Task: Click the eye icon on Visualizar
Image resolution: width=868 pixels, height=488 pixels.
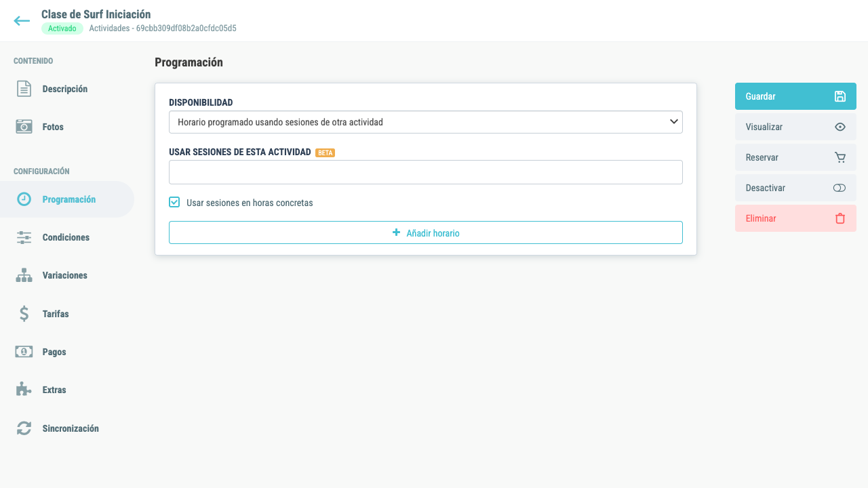Action: click(840, 127)
